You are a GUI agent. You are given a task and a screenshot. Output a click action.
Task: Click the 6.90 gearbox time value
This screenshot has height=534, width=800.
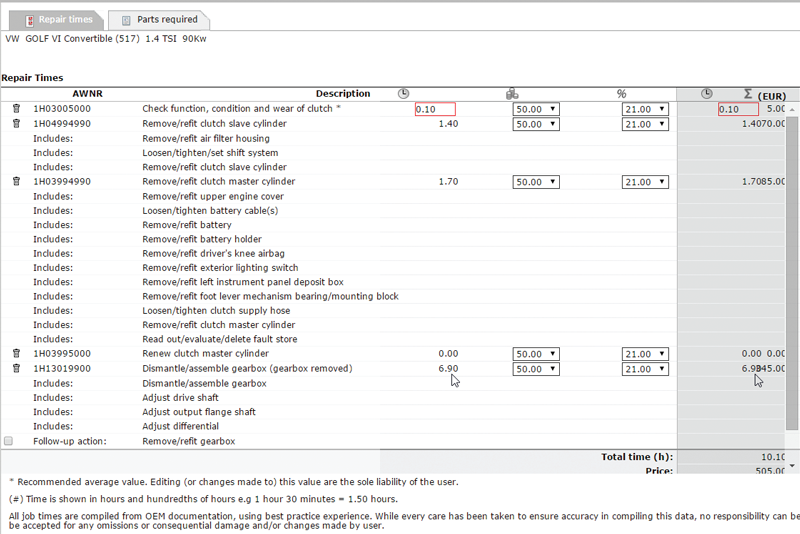[448, 368]
